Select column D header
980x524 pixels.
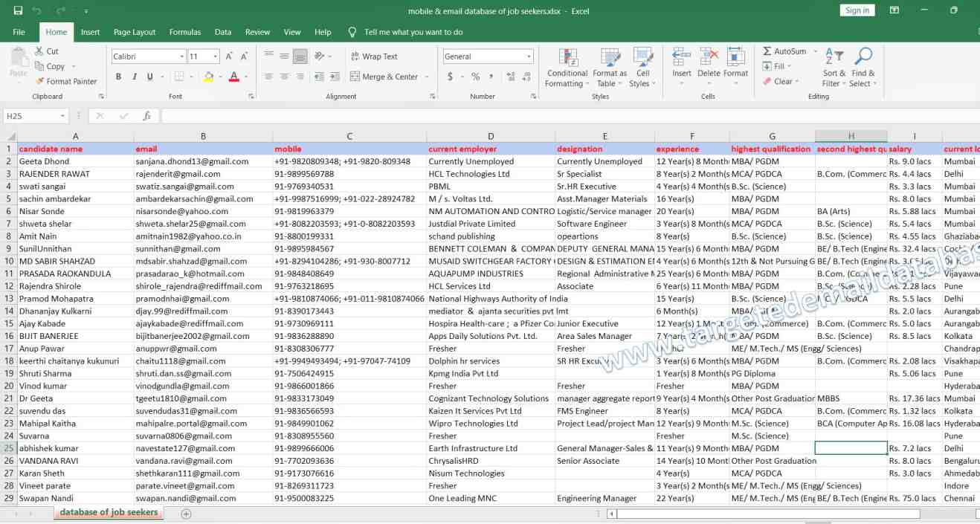click(491, 137)
